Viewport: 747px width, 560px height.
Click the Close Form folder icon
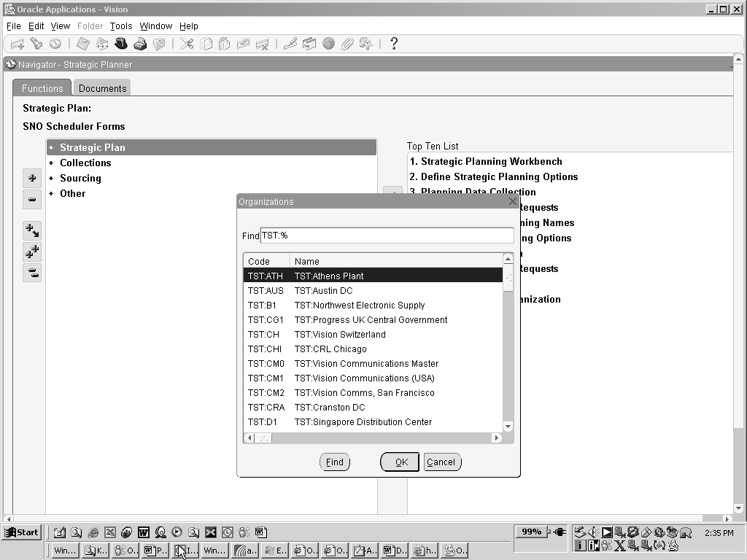[x=158, y=44]
